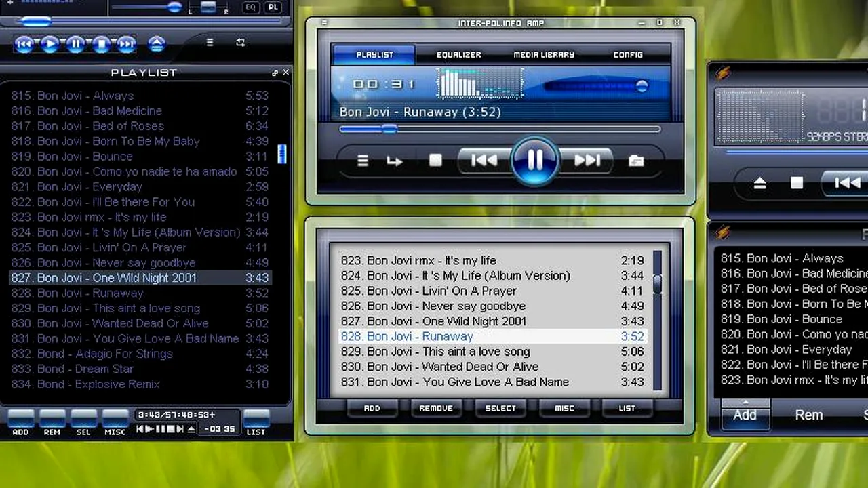Toggle the PL button in the top bar
The image size is (868, 488).
click(273, 7)
